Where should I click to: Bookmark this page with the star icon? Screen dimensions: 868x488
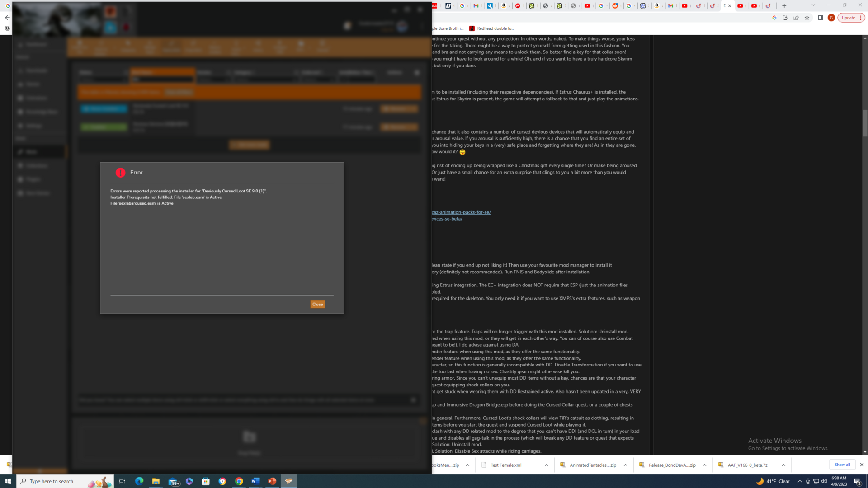(807, 18)
